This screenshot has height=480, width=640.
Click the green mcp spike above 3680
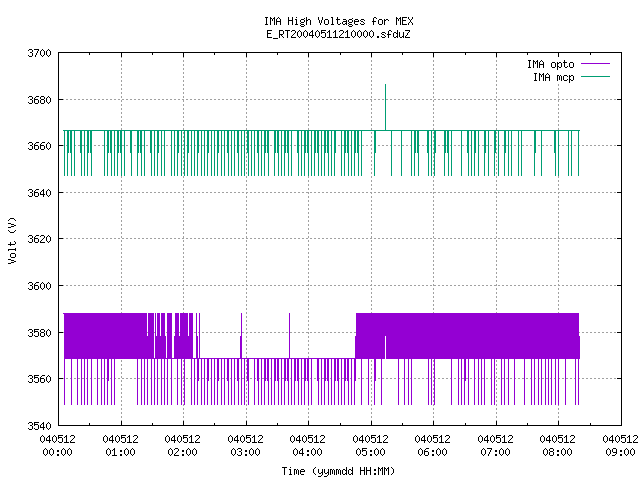tap(385, 107)
